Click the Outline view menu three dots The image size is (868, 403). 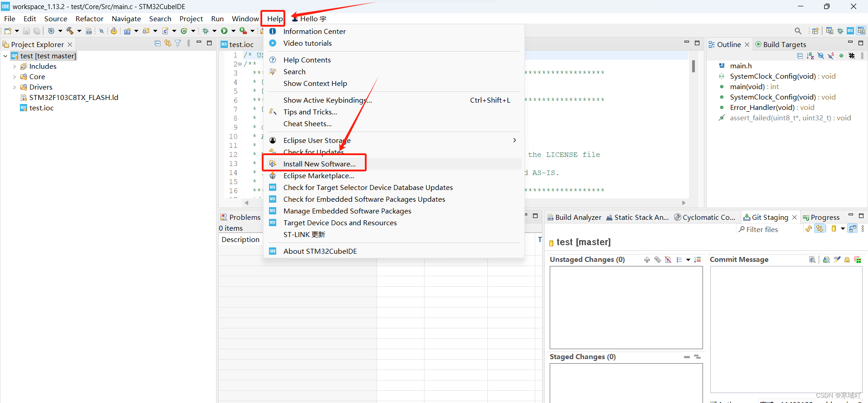pos(862,56)
